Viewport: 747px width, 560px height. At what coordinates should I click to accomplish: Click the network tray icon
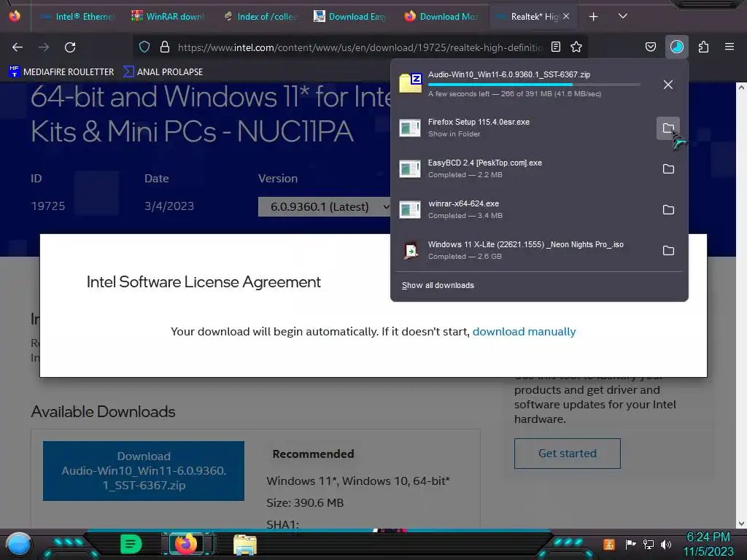[649, 544]
